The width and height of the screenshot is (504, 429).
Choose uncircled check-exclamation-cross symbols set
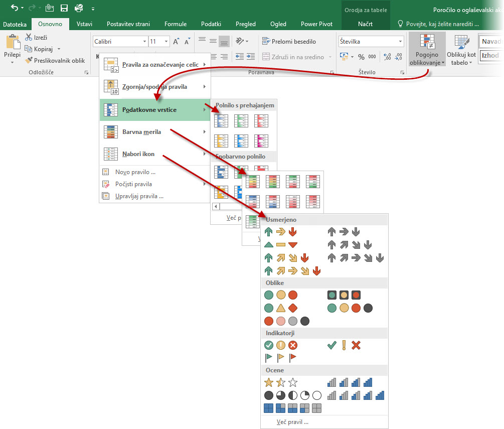click(344, 345)
